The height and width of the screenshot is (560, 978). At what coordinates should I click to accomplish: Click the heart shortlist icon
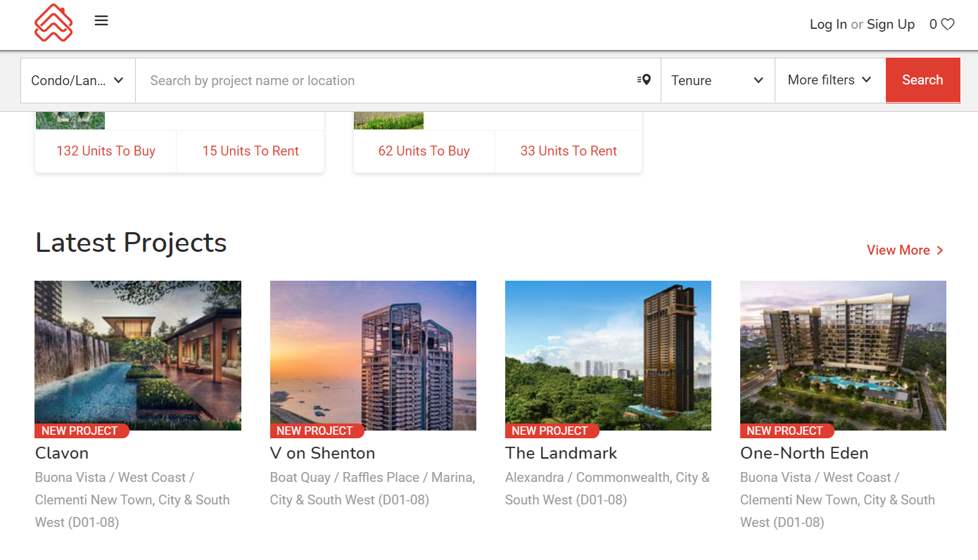coord(948,25)
